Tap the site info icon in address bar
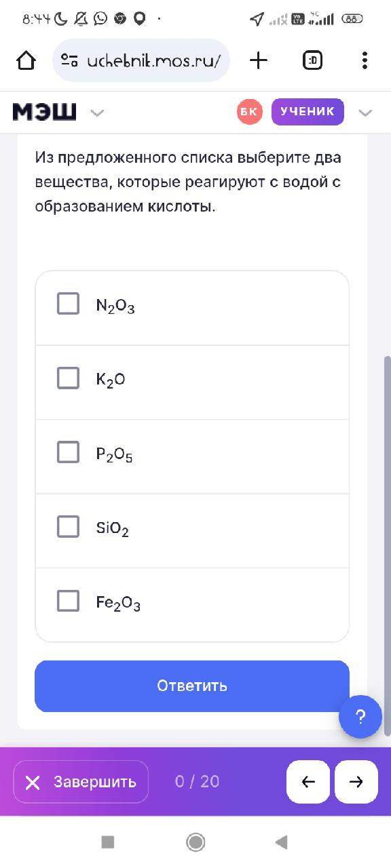The image size is (391, 868). pos(69,61)
